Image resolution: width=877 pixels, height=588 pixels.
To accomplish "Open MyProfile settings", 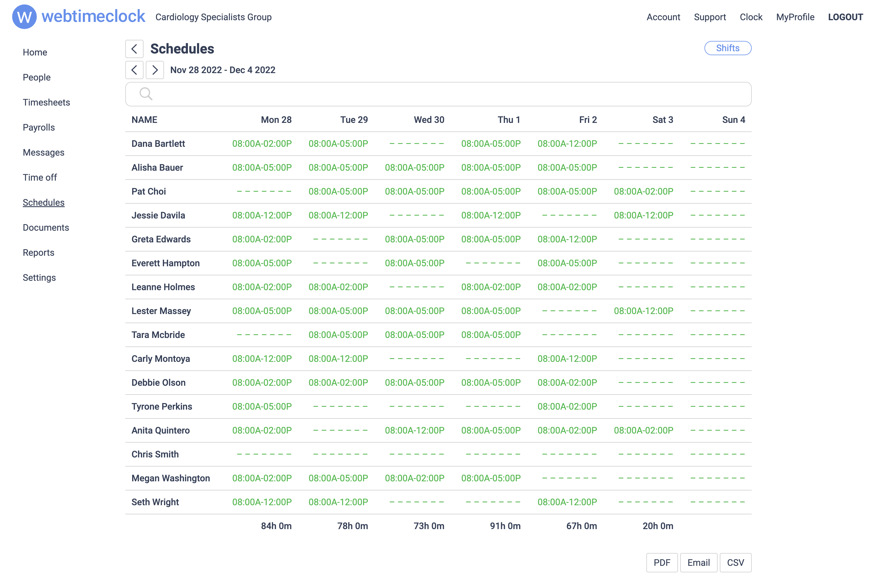I will (x=795, y=17).
